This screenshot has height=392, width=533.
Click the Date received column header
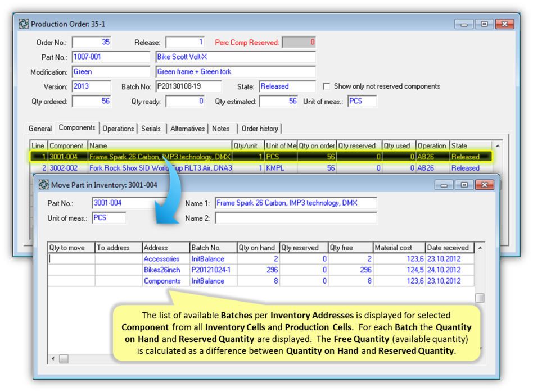(449, 248)
